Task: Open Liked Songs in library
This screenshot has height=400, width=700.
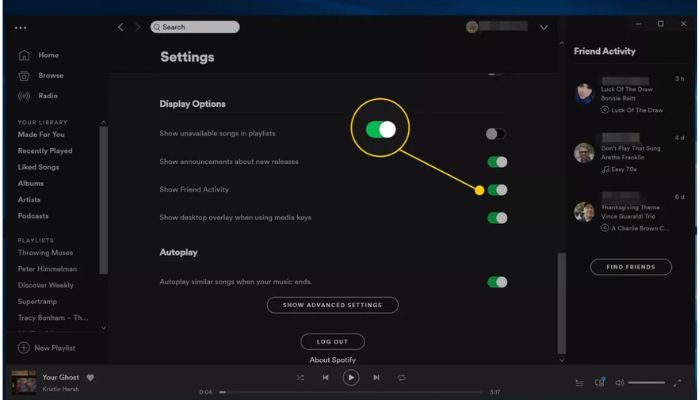Action: coord(38,167)
